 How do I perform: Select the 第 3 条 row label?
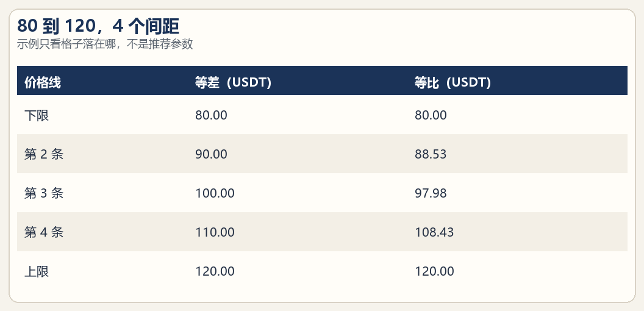tap(44, 193)
